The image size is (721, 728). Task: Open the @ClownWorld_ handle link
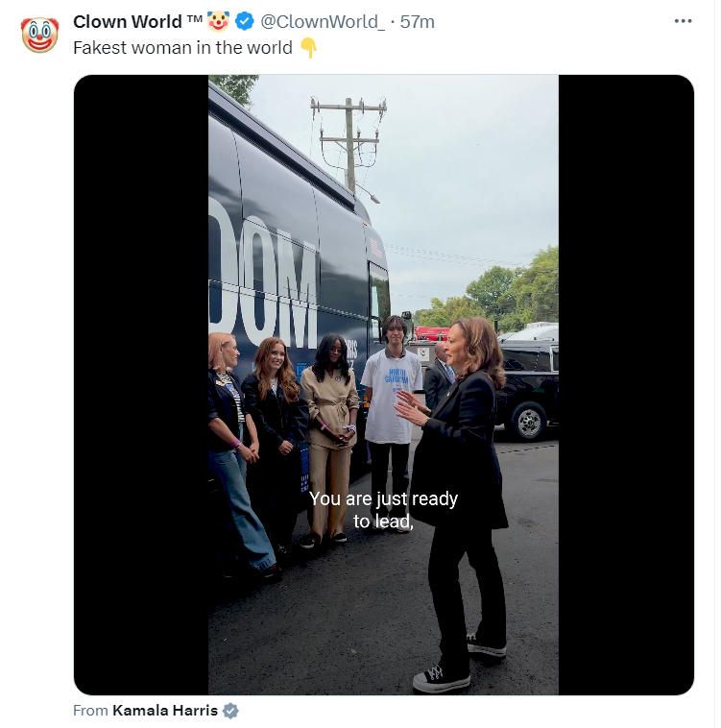323,22
